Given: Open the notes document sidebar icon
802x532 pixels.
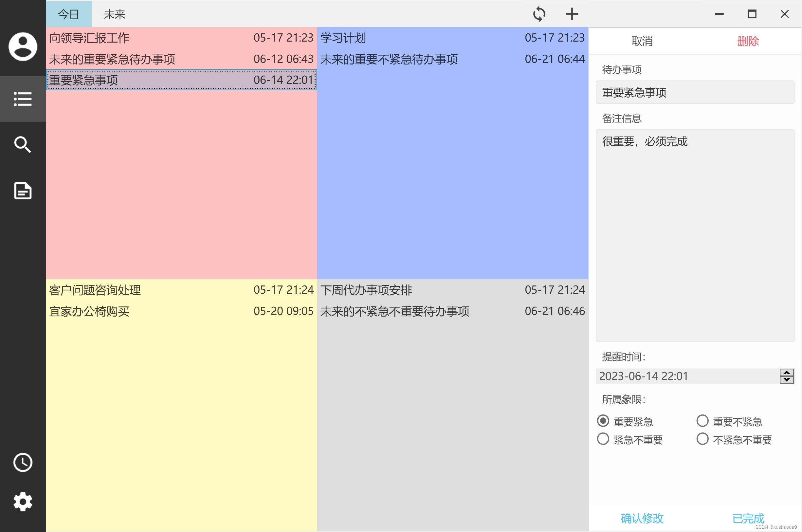Looking at the screenshot, I should point(23,190).
